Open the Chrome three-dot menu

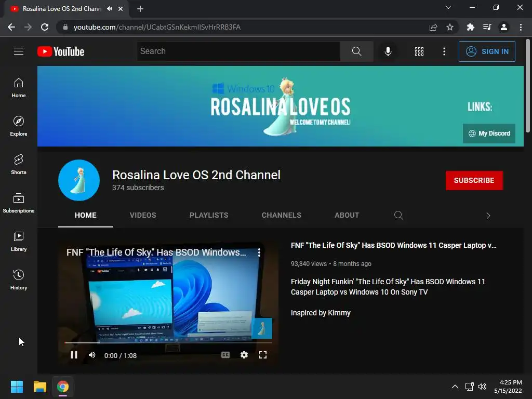pyautogui.click(x=521, y=27)
